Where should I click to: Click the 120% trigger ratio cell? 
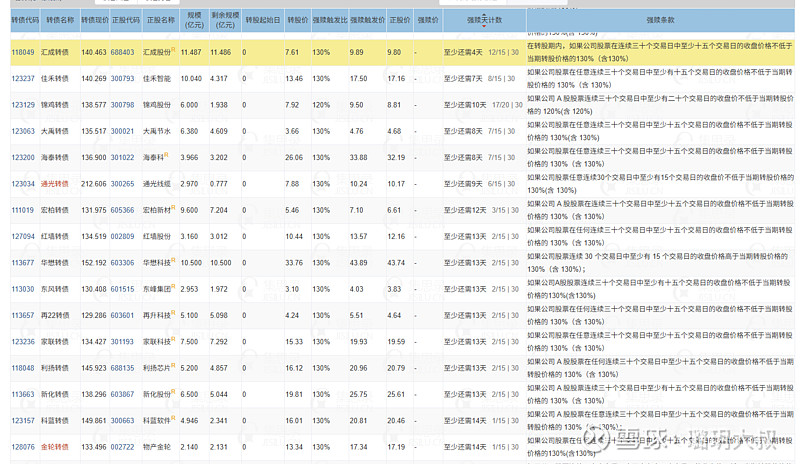[321, 105]
